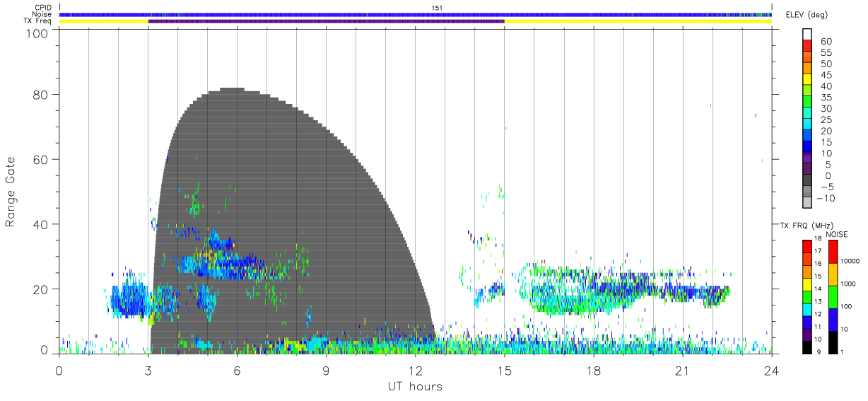Click the UT hours axis title
The width and height of the screenshot is (868, 401).
tap(415, 387)
